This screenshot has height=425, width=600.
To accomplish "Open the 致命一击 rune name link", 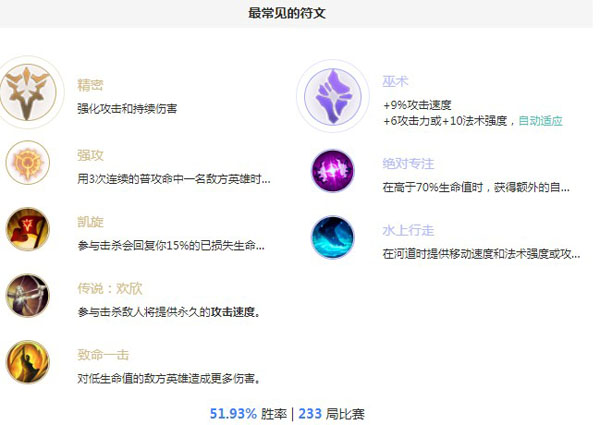I will (103, 355).
